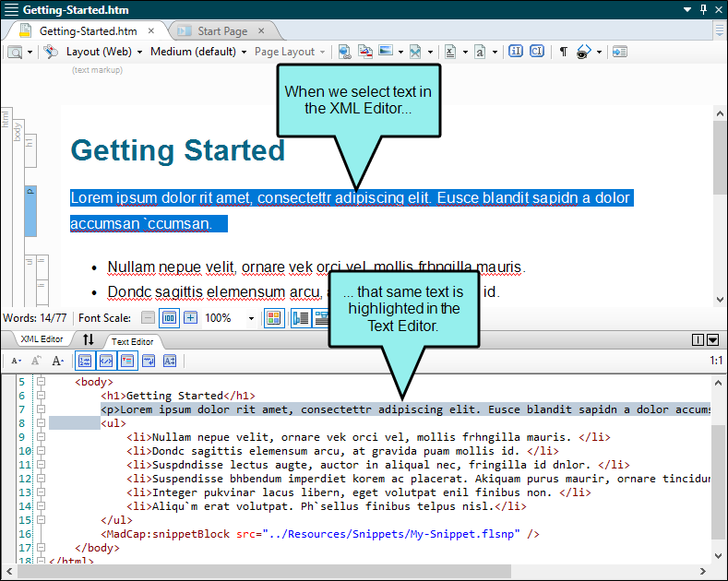
Task: Click the paragraph marker show/hide icon
Action: pos(563,52)
